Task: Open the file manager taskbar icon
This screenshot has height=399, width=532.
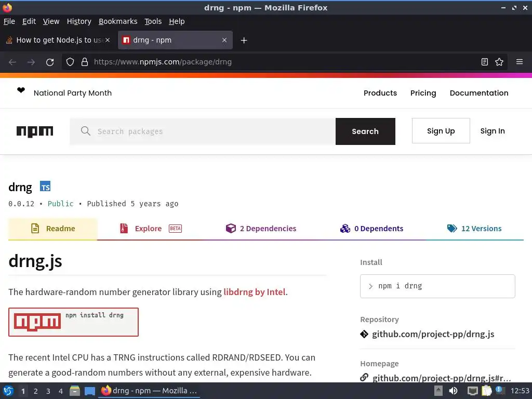Action: coord(75,391)
